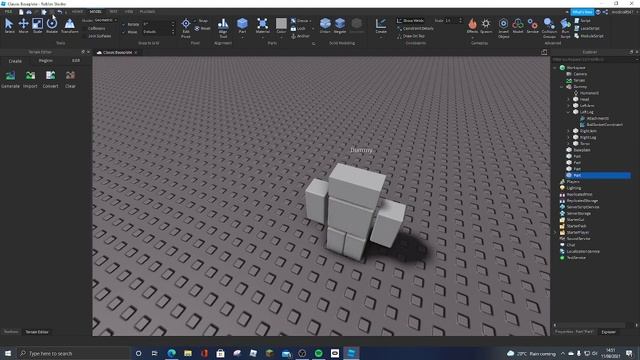
Task: Toggle the Anchor option
Action: 300,36
